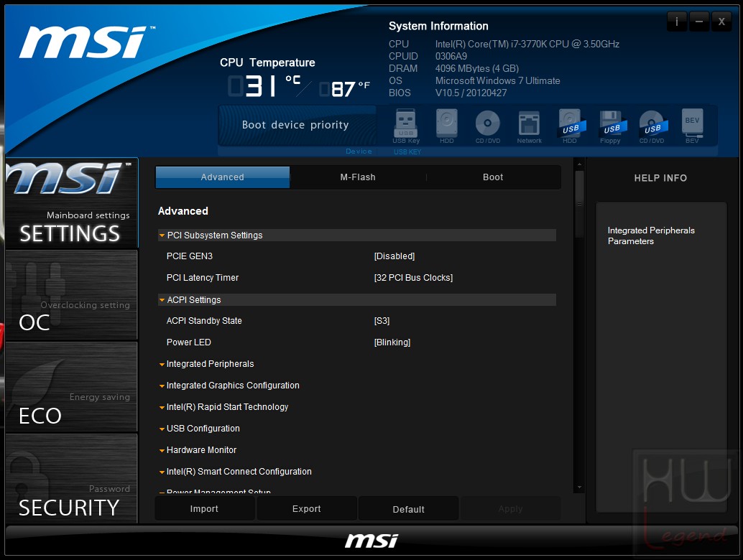This screenshot has height=560, width=743.
Task: Switch to the M-Flash tab
Action: tap(358, 177)
